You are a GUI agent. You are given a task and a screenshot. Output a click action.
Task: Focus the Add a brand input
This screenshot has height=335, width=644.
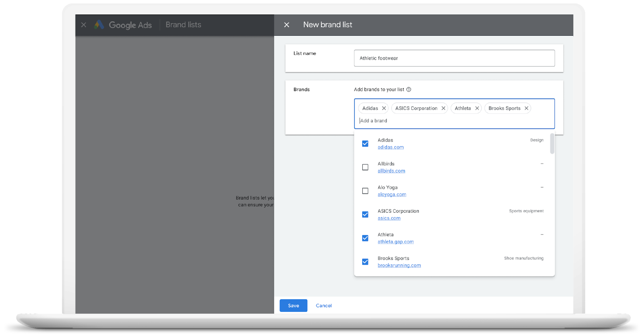454,121
